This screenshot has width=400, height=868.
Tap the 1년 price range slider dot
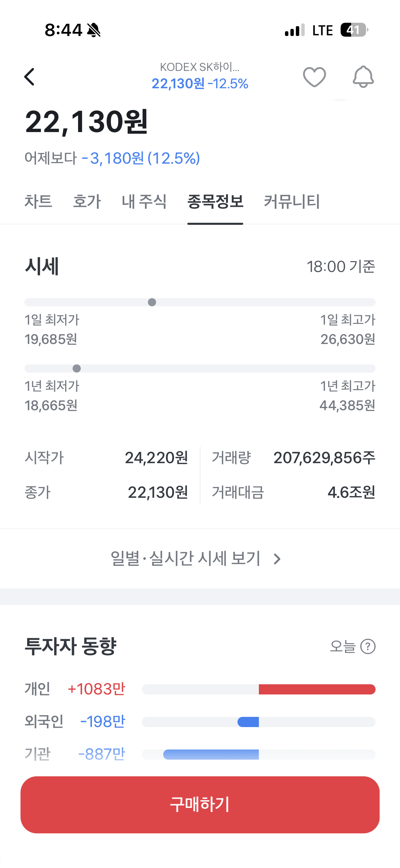click(x=77, y=368)
